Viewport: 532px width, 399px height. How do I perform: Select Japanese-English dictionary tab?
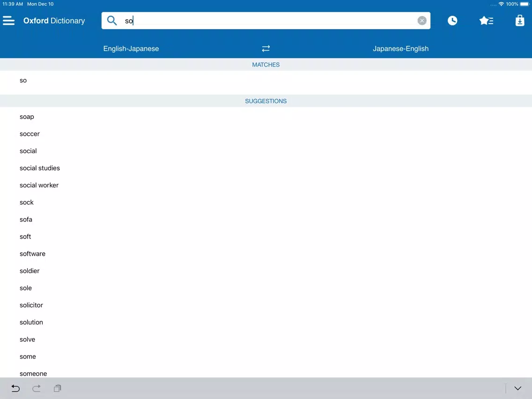tap(400, 49)
